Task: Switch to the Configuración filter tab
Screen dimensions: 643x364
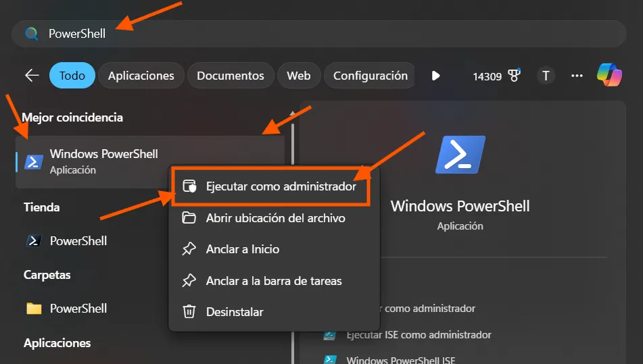Action: (x=370, y=76)
